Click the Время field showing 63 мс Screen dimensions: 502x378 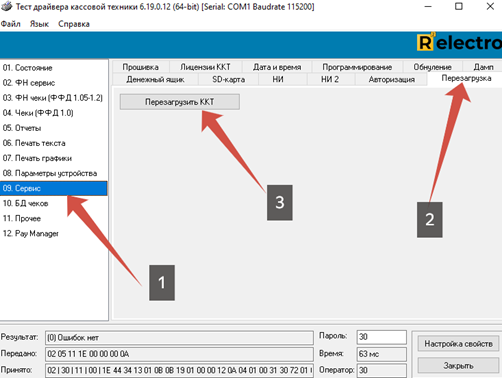(x=382, y=354)
